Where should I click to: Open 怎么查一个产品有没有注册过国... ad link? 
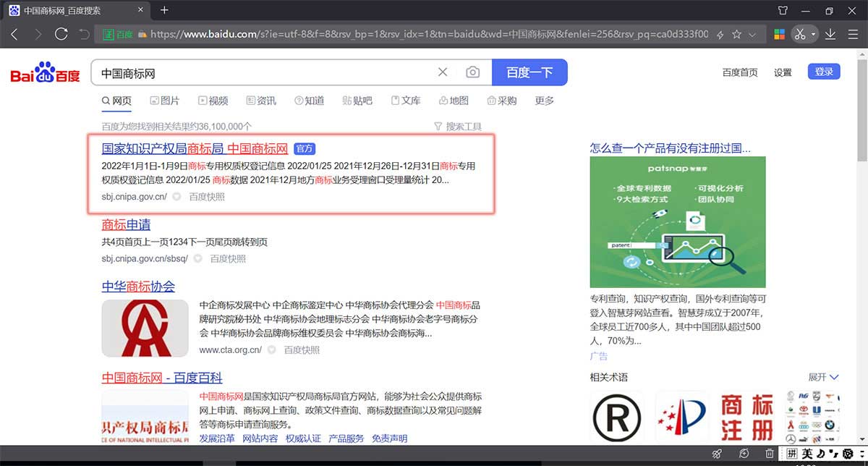tap(670, 148)
